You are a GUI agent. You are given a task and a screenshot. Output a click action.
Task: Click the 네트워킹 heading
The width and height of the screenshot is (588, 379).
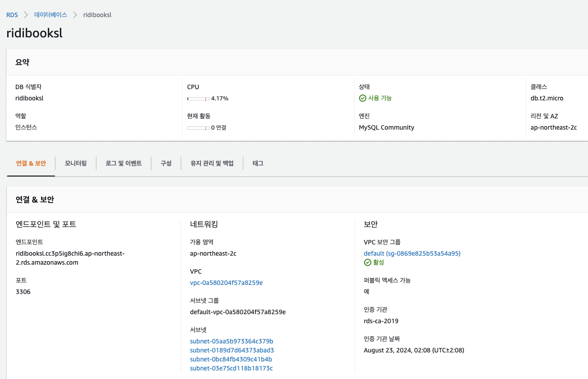click(x=204, y=224)
